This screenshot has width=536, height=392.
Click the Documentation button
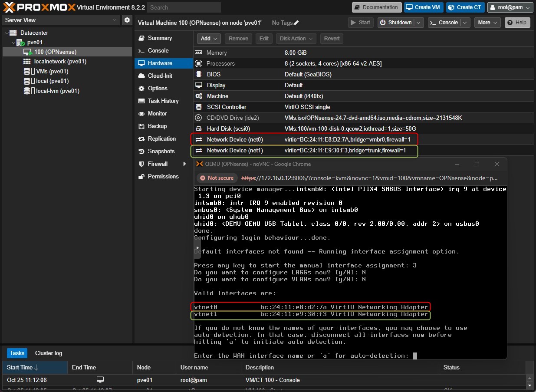376,7
